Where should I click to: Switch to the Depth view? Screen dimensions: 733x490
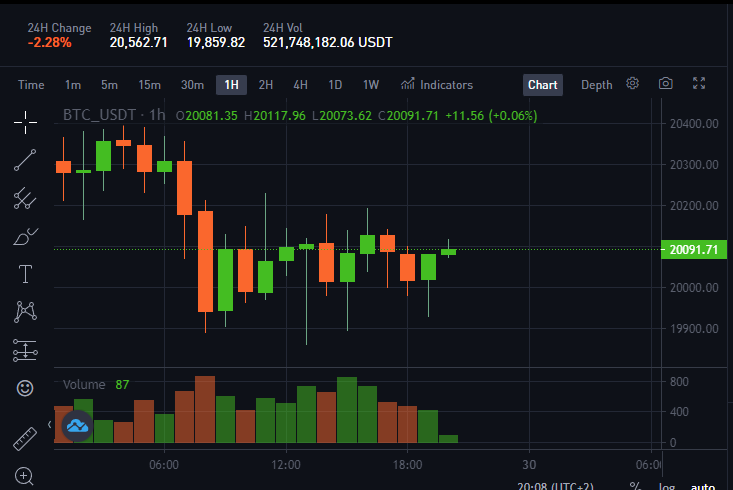tap(596, 85)
